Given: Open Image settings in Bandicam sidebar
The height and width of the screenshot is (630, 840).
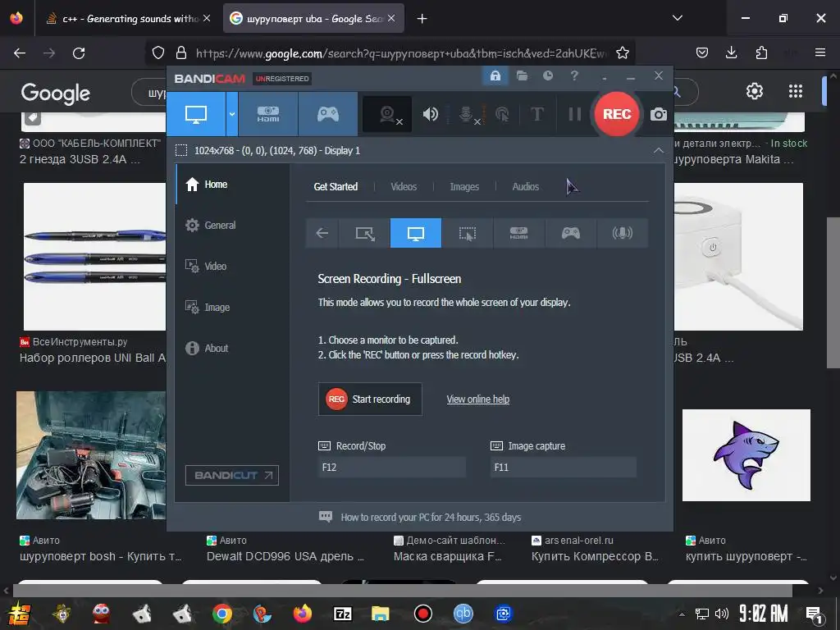Looking at the screenshot, I should point(233,307).
